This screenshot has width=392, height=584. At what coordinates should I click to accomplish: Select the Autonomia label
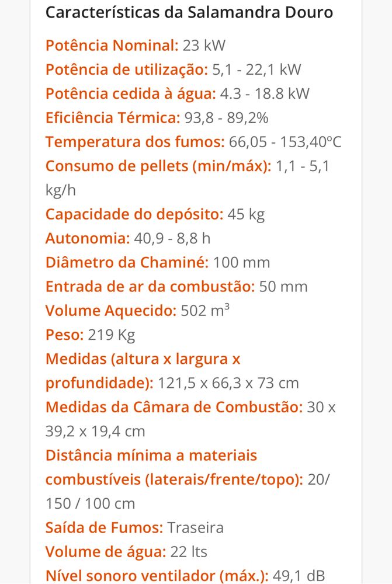pos(88,238)
